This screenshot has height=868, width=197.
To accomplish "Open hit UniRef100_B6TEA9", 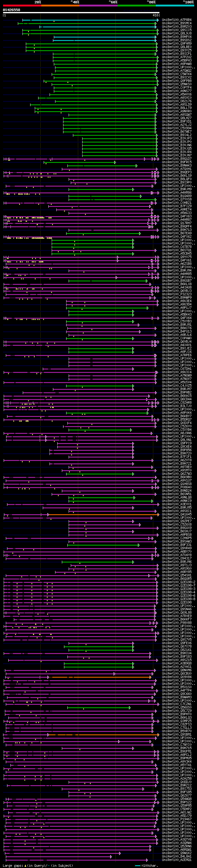I will (x=177, y=233).
